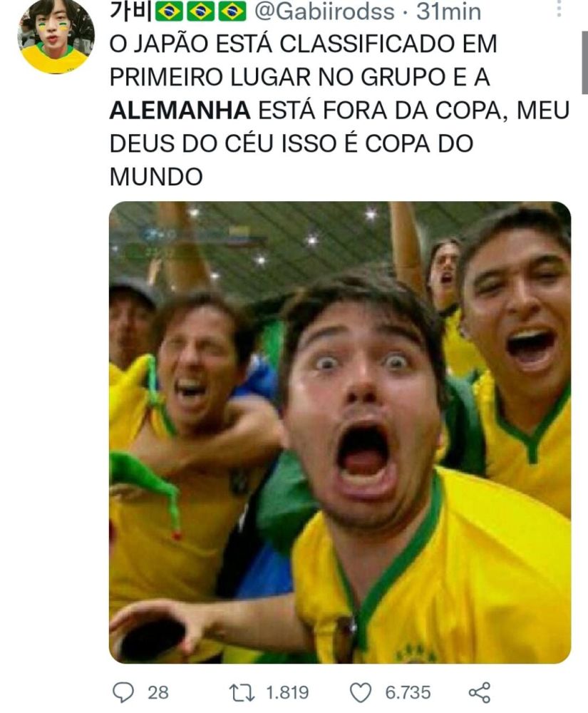
Task: Click the tweet line starting O JAPÃO
Action: click(x=304, y=44)
